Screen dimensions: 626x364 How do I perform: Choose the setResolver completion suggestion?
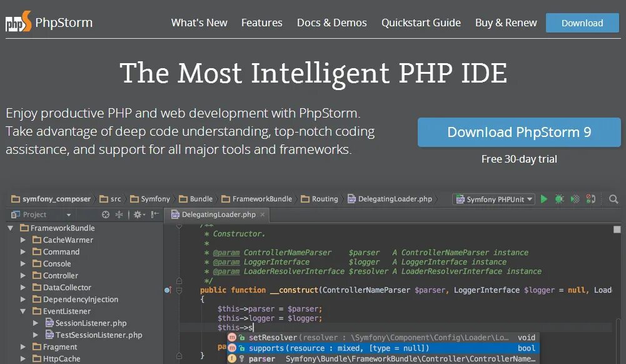[383, 338]
